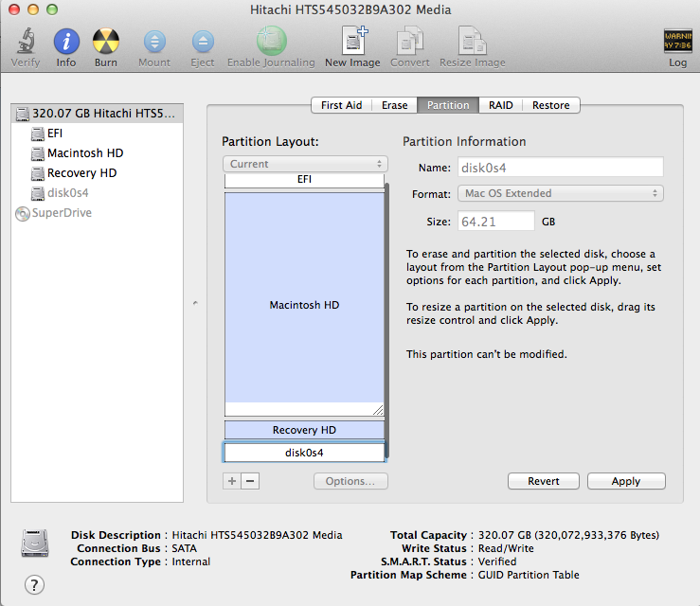Open the Format Mac OS Extended dropdown
Screen dimensions: 700x606
(560, 193)
